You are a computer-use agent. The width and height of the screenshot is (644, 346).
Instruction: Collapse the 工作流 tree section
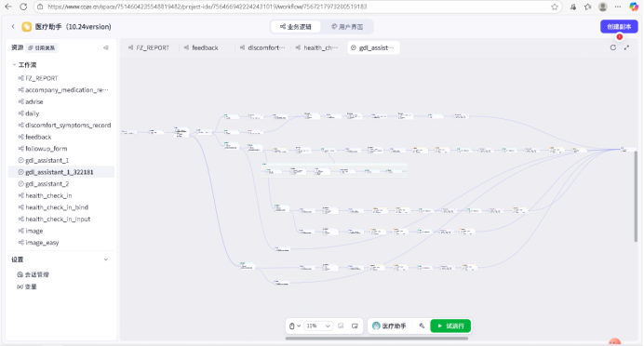[14, 65]
